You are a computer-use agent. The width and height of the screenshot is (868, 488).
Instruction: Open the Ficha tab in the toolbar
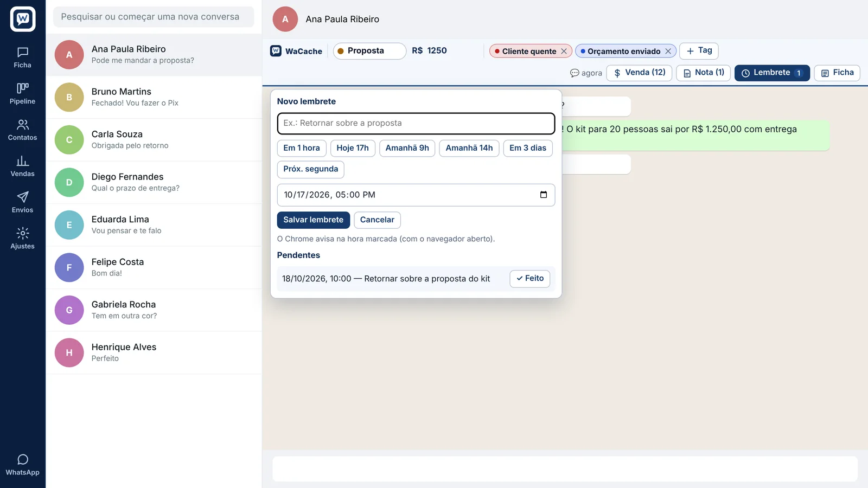point(837,73)
